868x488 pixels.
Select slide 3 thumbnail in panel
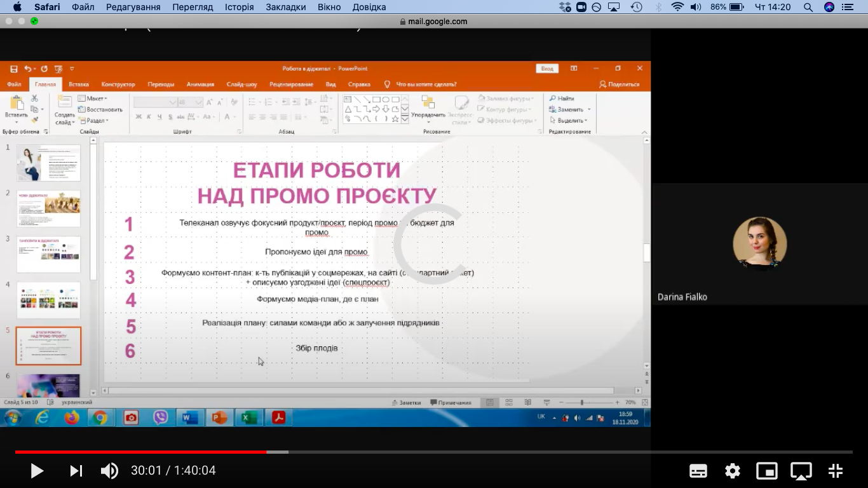click(48, 254)
